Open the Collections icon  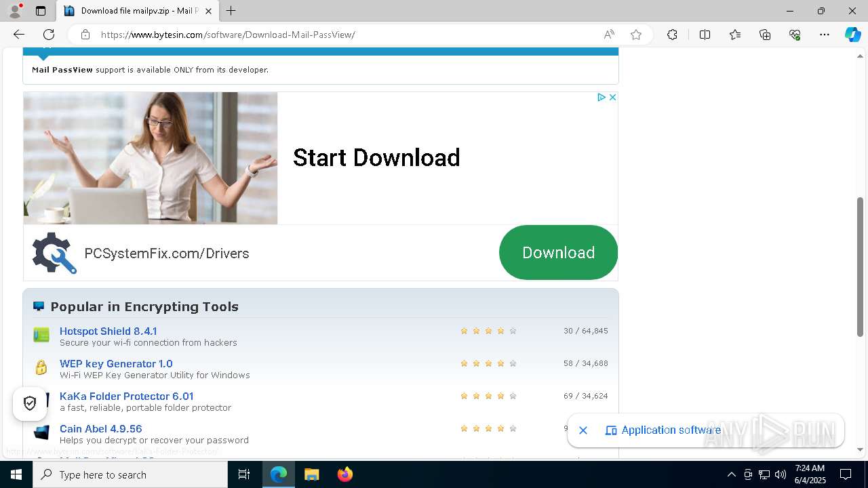pyautogui.click(x=765, y=35)
